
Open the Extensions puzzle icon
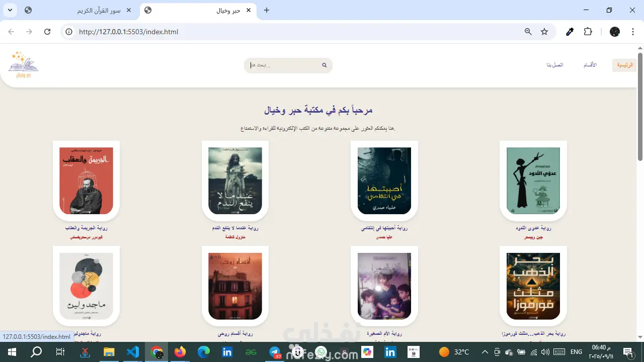(588, 32)
